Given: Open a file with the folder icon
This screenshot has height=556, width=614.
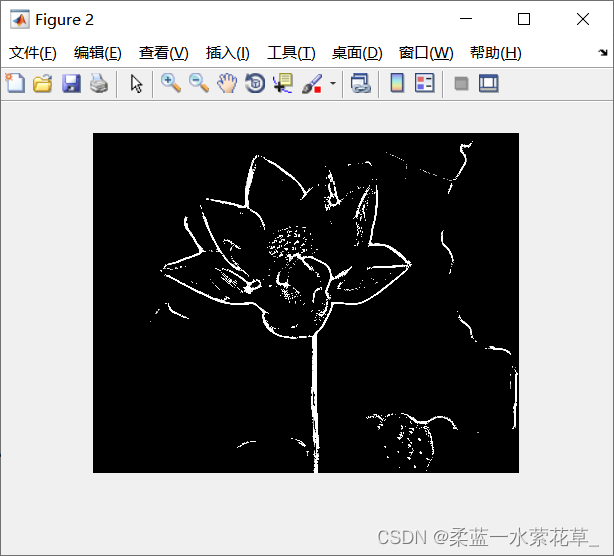Looking at the screenshot, I should [43, 83].
